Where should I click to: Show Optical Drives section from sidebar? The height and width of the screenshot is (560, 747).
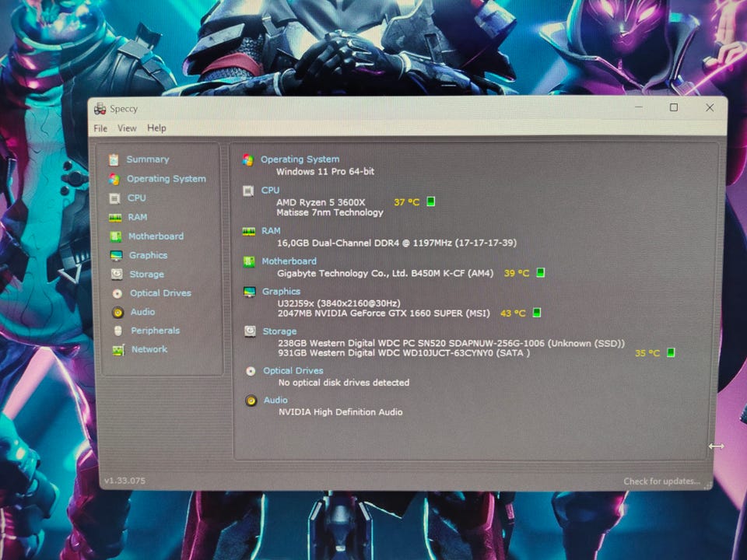point(160,293)
